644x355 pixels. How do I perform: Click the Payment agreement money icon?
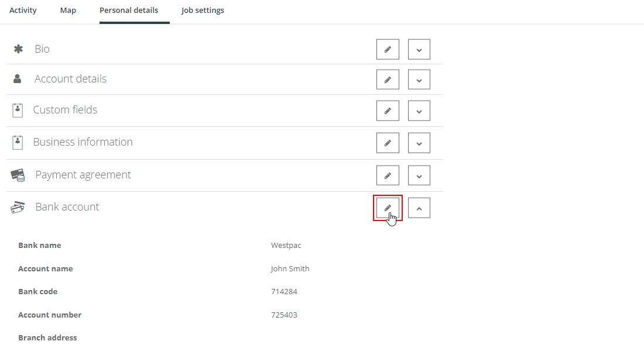[x=18, y=175]
